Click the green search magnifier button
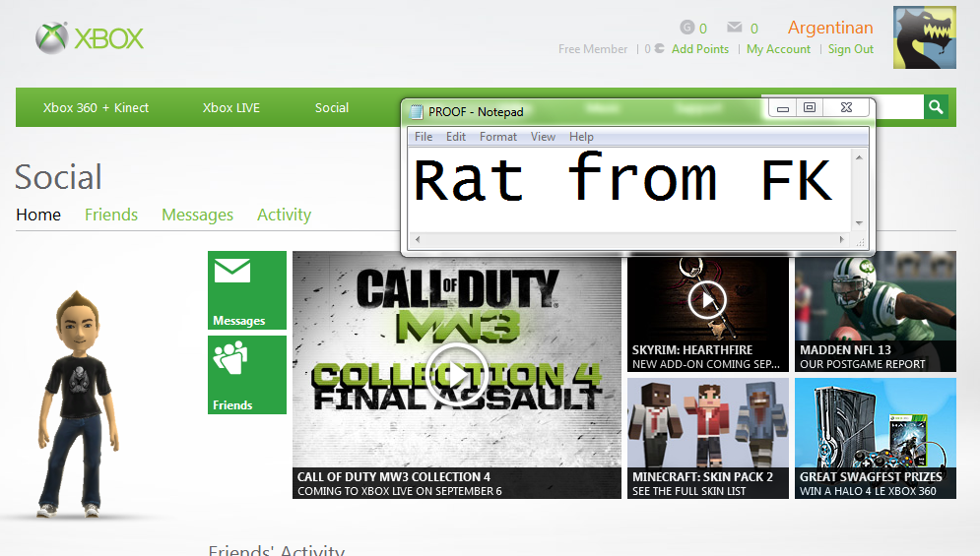 936,107
